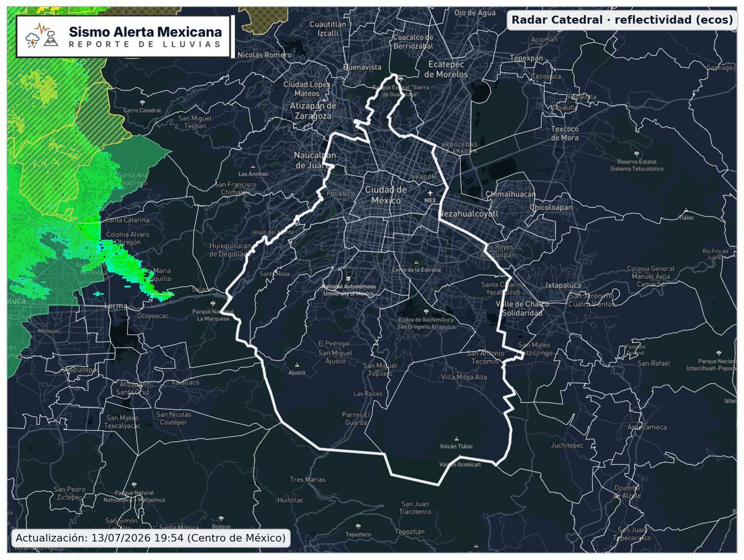Click the Texcoco de Mora label
Screen dimensions: 744x560
(x=564, y=133)
